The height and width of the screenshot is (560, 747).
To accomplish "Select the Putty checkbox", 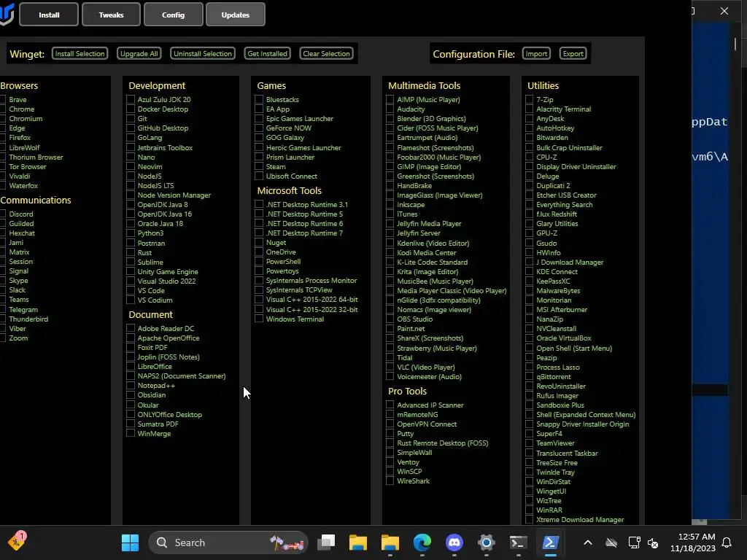I will [390, 433].
